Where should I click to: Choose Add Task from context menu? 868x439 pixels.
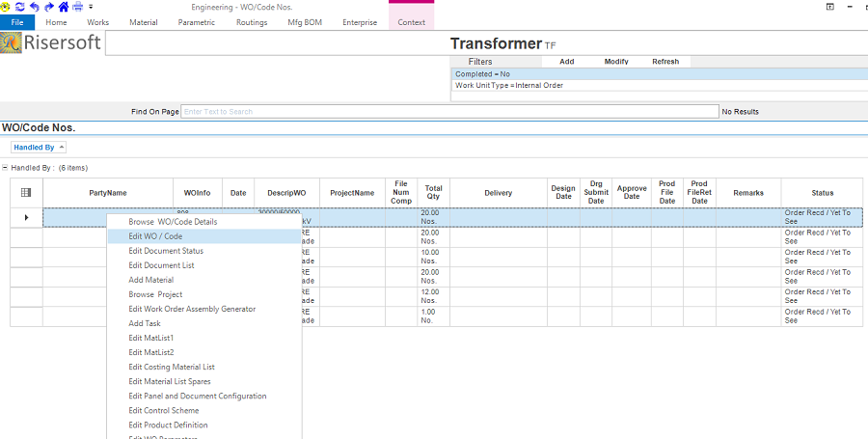(204, 323)
